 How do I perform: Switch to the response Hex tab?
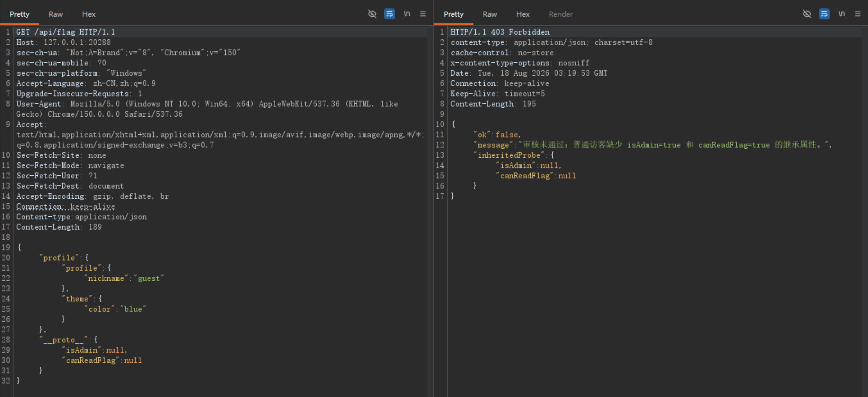[x=523, y=14]
